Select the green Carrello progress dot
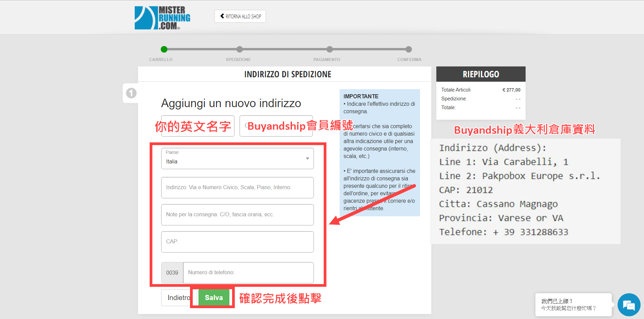Screen dimensions: 644x319 pos(164,49)
